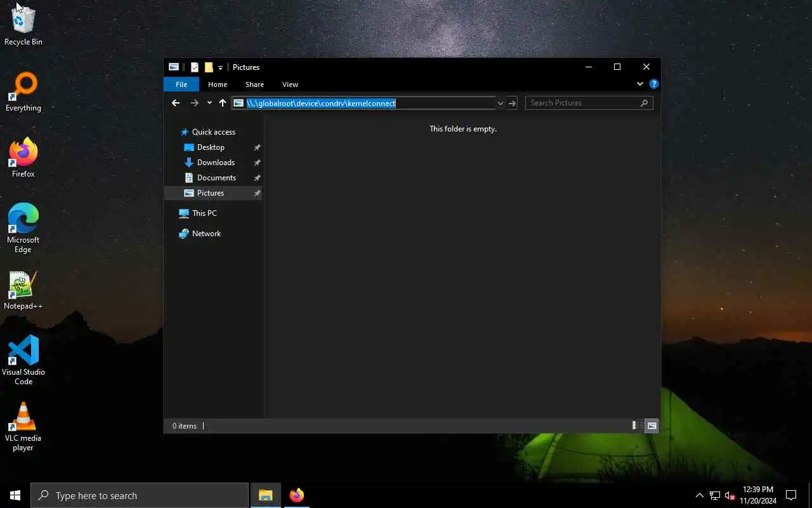Open Explorer Help with the question-mark icon
This screenshot has width=812, height=508.
(654, 84)
